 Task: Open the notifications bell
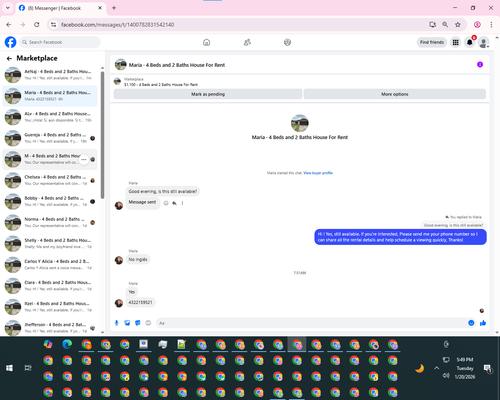470,42
